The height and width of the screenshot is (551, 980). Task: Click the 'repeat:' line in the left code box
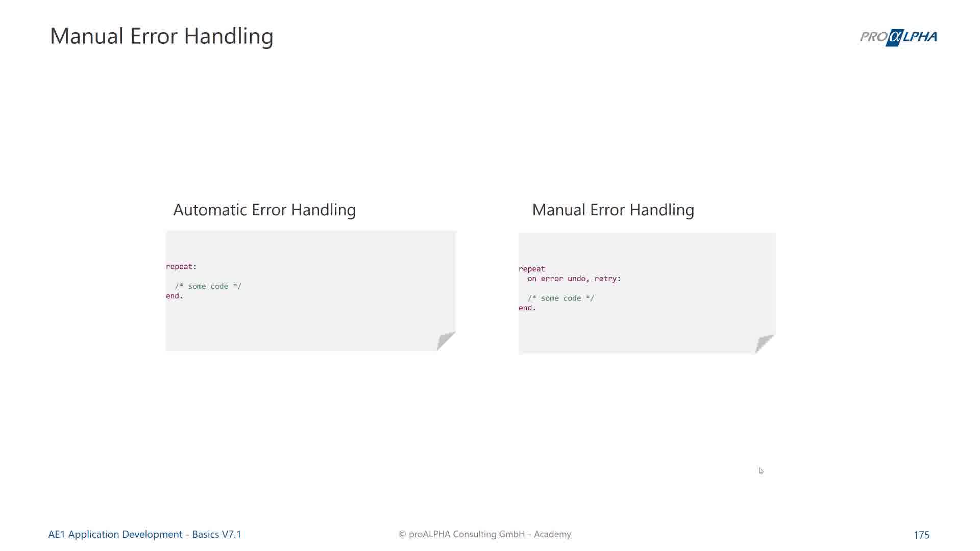(x=181, y=267)
